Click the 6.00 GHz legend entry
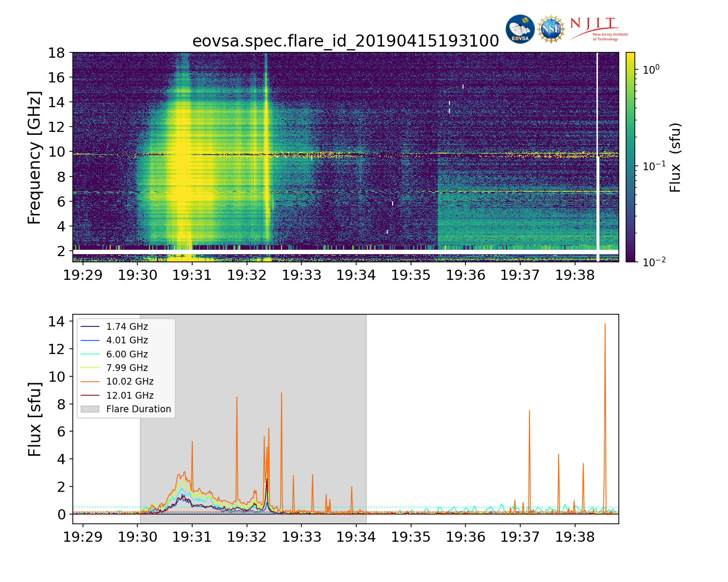Screen dimensions: 728x582 [x=115, y=354]
